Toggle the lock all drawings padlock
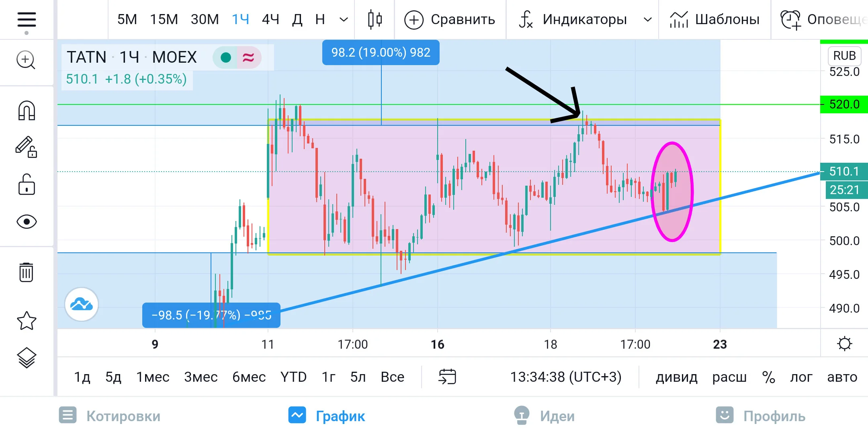Screen dimensions: 868x434 click(x=27, y=184)
